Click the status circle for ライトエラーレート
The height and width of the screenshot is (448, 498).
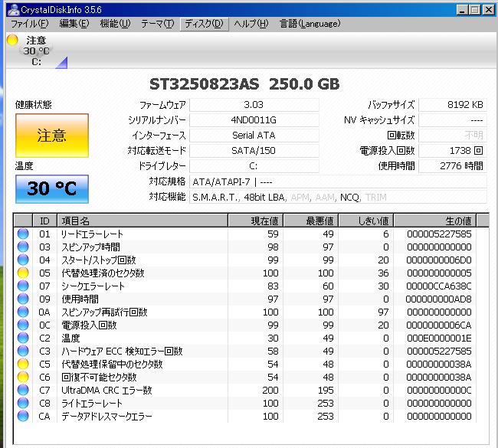23,403
